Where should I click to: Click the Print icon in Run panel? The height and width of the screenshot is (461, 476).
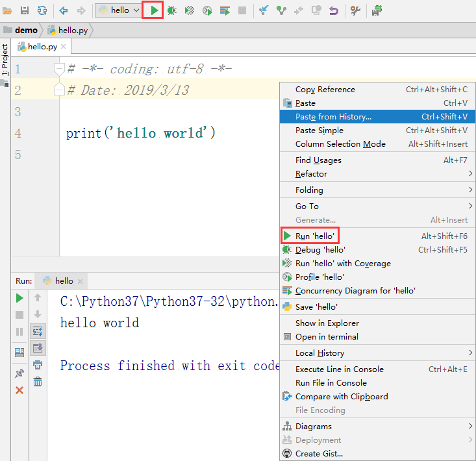pyautogui.click(x=38, y=364)
